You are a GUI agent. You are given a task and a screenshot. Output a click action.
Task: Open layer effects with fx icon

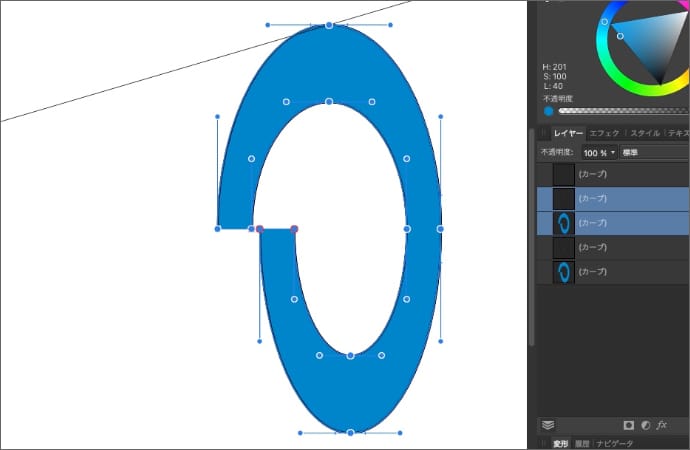tap(662, 425)
